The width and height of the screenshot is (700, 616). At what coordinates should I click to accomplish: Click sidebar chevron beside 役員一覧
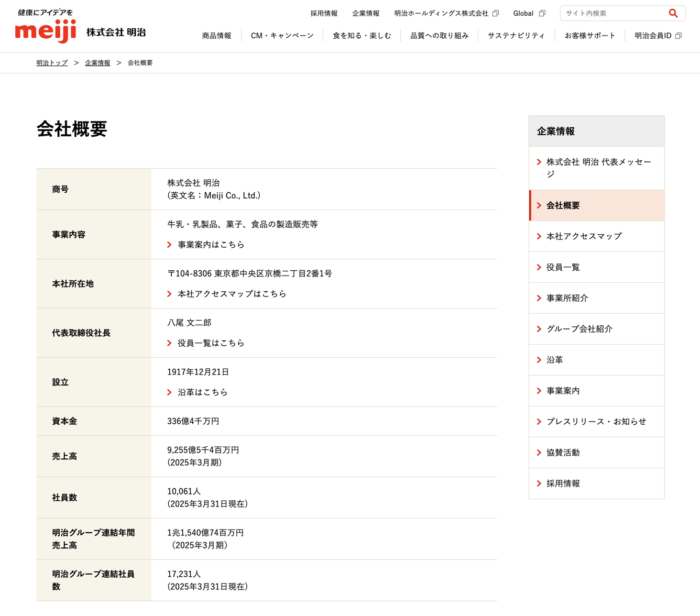pyautogui.click(x=539, y=268)
